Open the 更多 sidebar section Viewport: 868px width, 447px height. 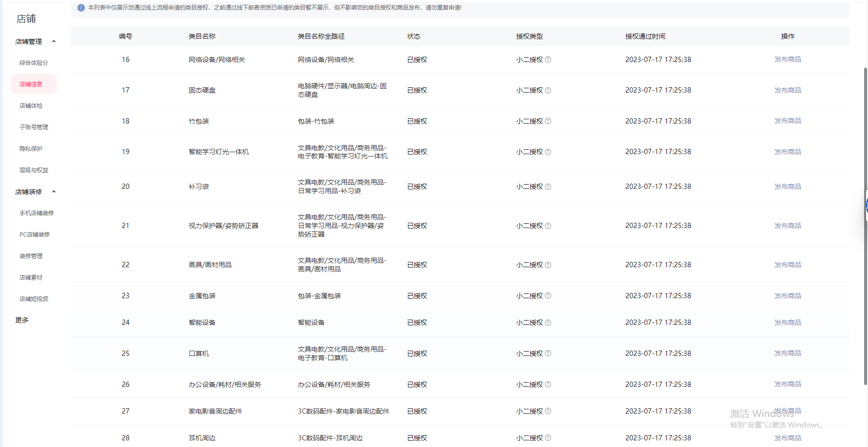tap(22, 320)
